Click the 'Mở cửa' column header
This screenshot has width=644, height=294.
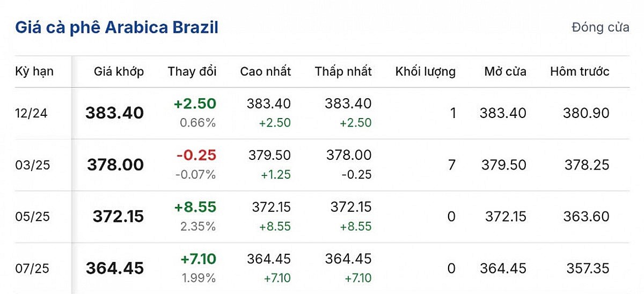click(504, 71)
